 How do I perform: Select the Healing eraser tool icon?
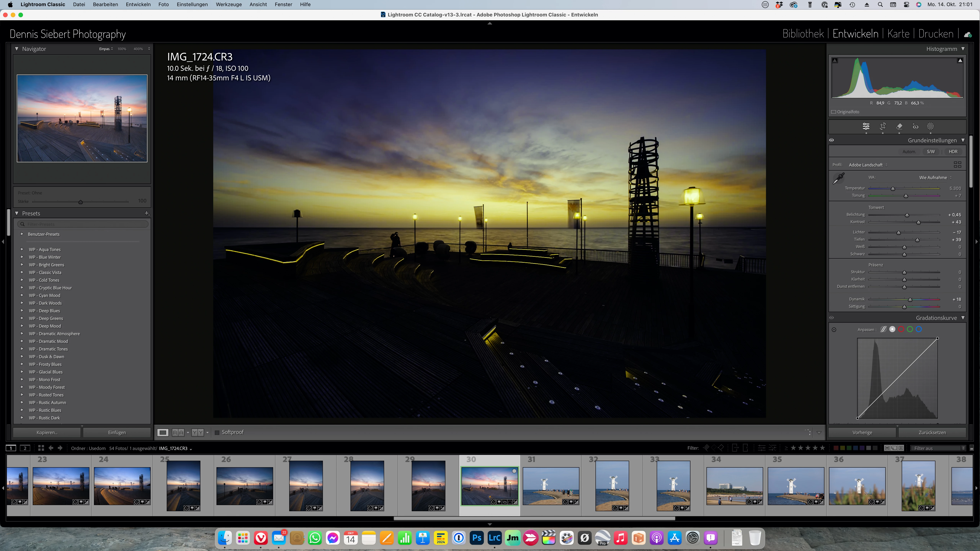click(x=899, y=126)
